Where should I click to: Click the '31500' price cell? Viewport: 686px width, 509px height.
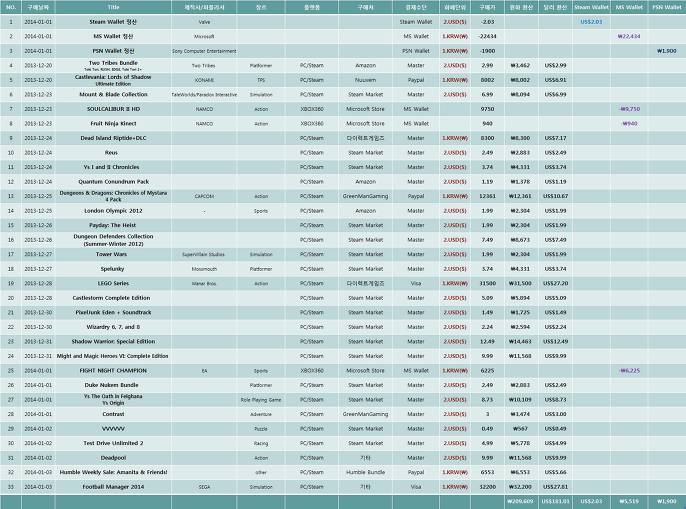tap(487, 283)
